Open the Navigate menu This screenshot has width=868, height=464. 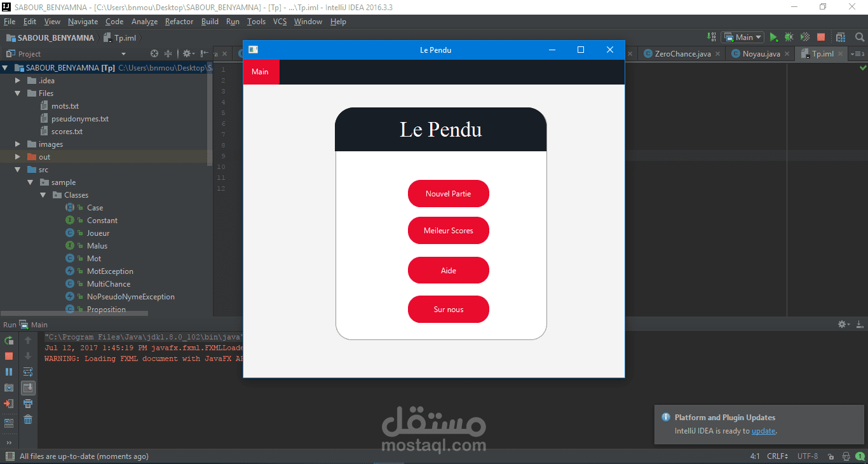(83, 22)
